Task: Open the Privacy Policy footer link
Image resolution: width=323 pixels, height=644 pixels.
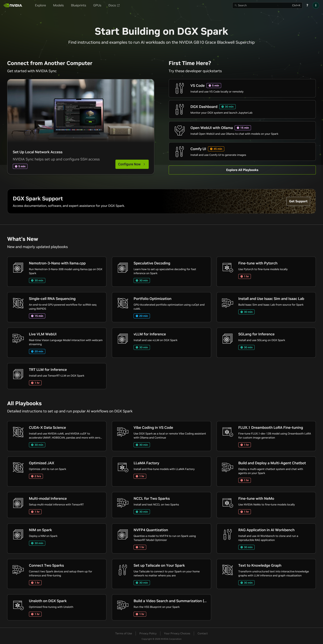Action: [148, 633]
